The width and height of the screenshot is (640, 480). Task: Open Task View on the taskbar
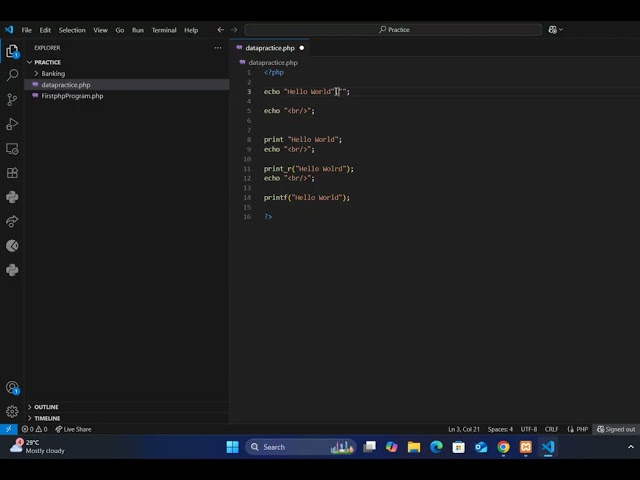click(x=370, y=447)
